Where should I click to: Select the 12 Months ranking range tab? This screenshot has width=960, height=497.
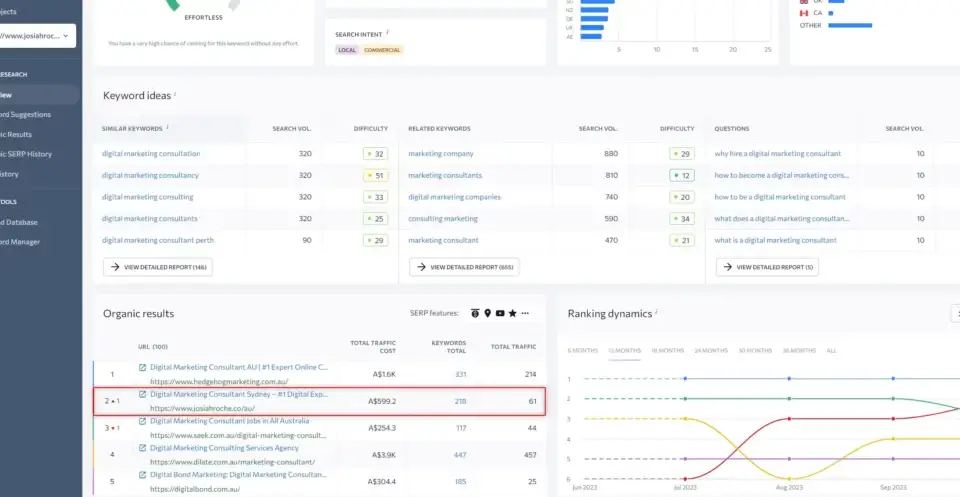point(624,351)
